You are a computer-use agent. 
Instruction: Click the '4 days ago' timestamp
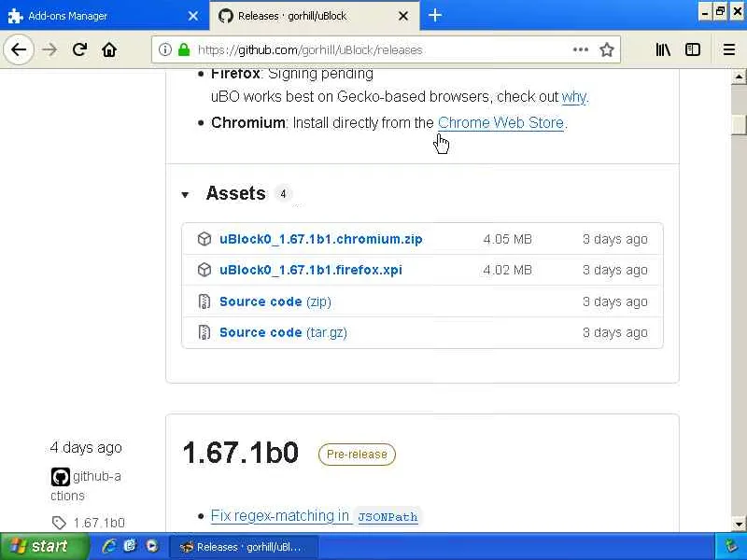(86, 448)
